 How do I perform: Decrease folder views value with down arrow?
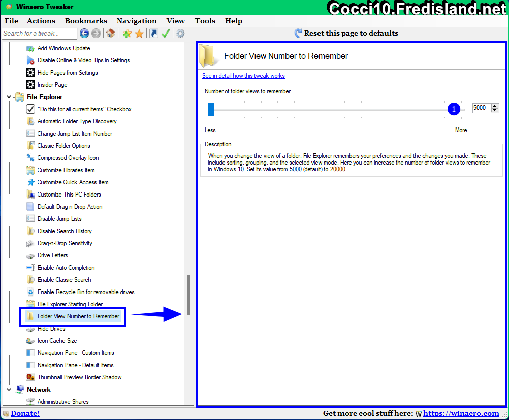pyautogui.click(x=495, y=110)
